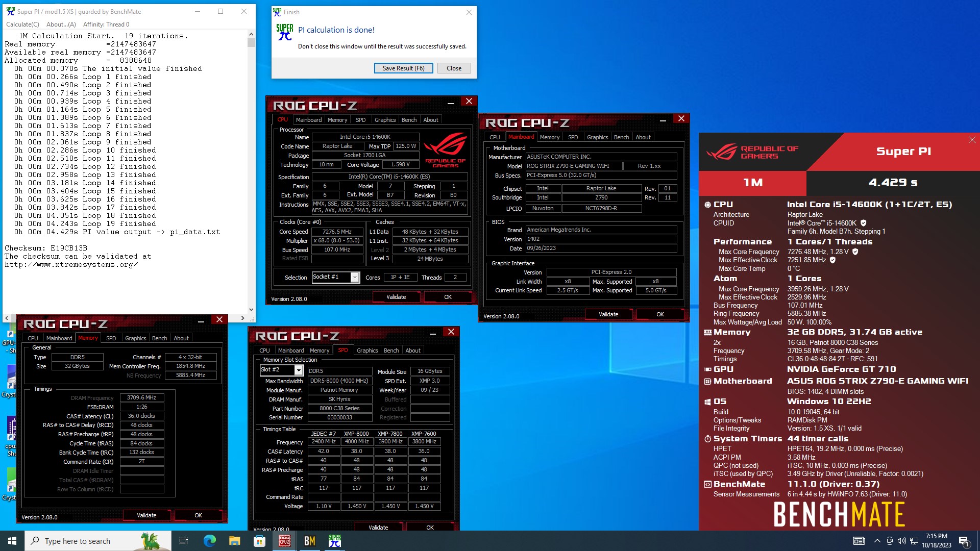Click the BIOS Date 09/26/2023 field

pos(601,248)
